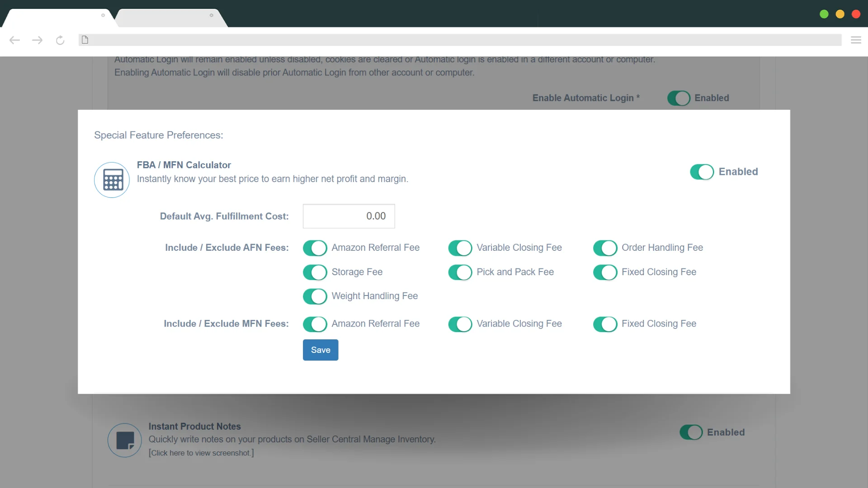
Task: Toggle the Order Handling Fee AFN switch
Action: (x=604, y=247)
